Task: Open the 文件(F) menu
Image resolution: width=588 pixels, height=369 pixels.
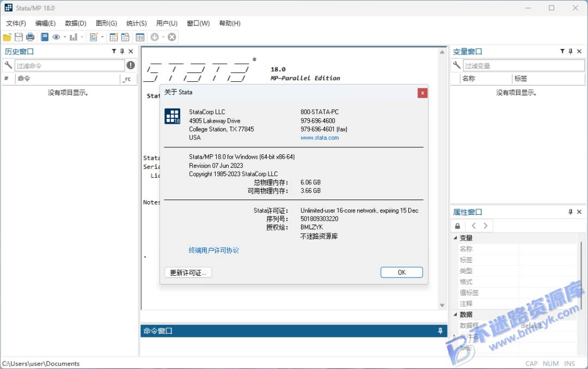Action: pos(16,23)
